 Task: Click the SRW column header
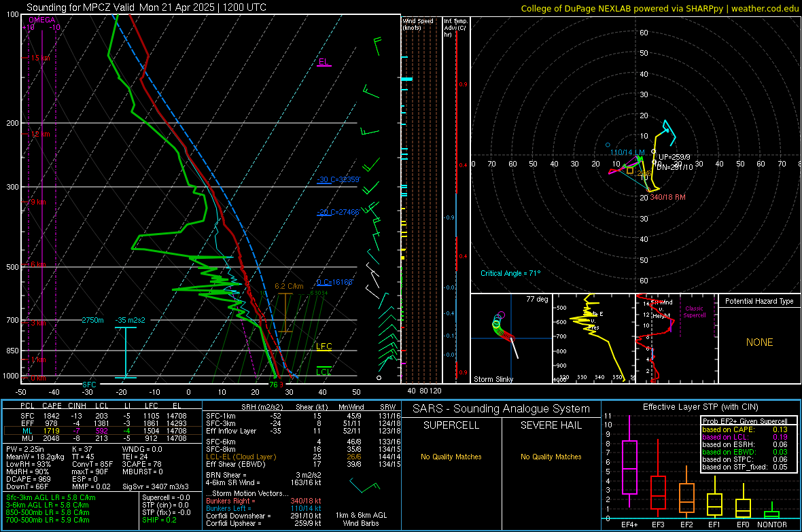[387, 407]
